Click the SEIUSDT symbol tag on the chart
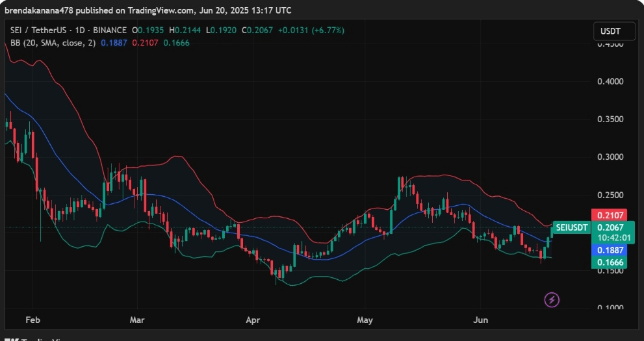Image resolution: width=644 pixels, height=341 pixels. pos(572,227)
